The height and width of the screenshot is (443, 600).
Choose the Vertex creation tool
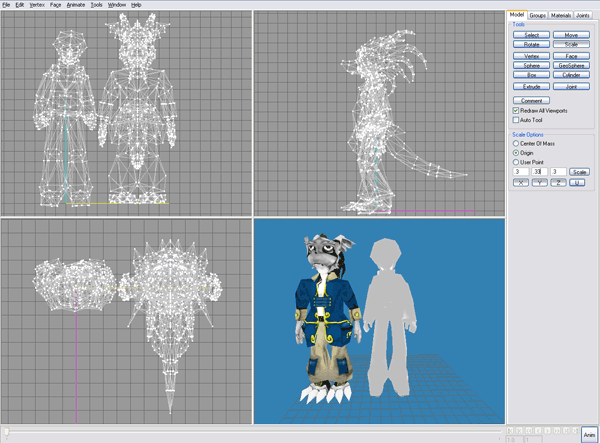[x=532, y=56]
